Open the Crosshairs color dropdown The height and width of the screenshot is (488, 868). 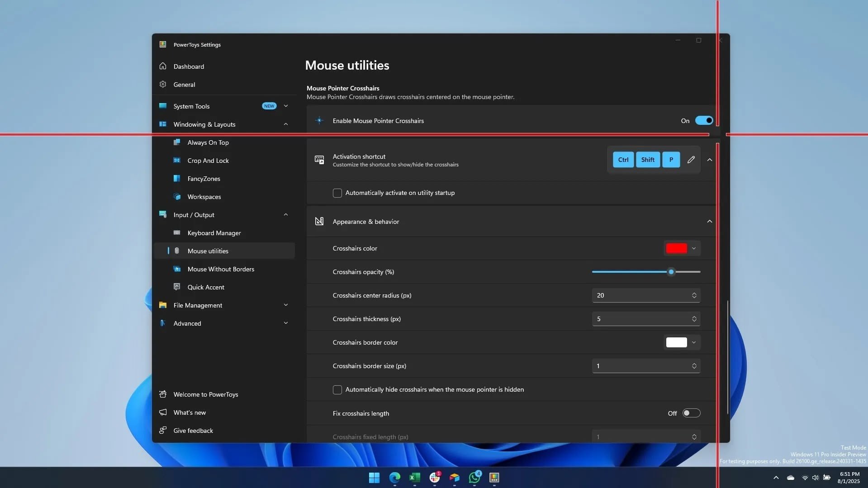tap(682, 248)
